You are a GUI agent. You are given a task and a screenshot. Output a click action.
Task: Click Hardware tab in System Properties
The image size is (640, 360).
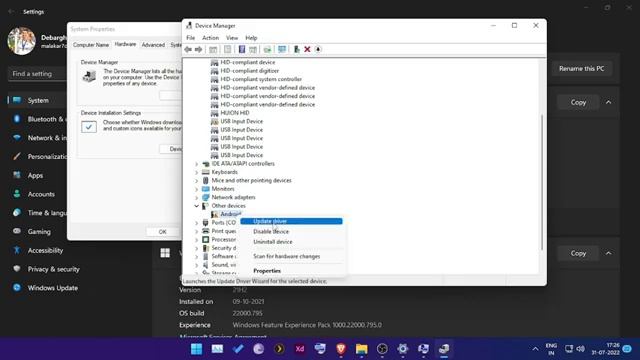pos(125,44)
